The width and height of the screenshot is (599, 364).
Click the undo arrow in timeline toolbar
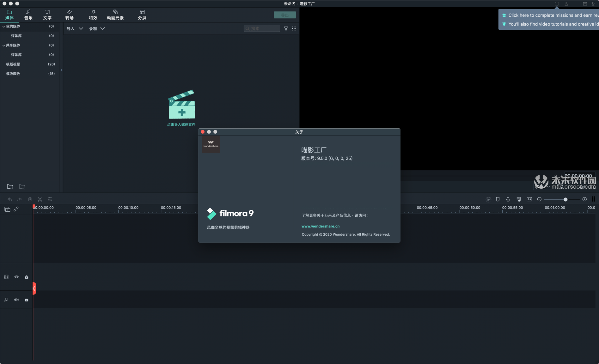pyautogui.click(x=9, y=199)
